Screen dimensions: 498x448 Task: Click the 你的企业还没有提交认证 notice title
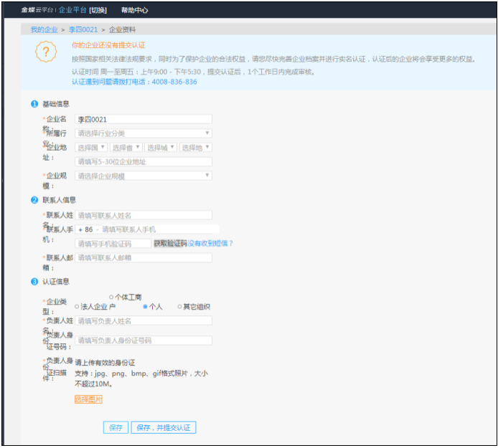tap(108, 45)
